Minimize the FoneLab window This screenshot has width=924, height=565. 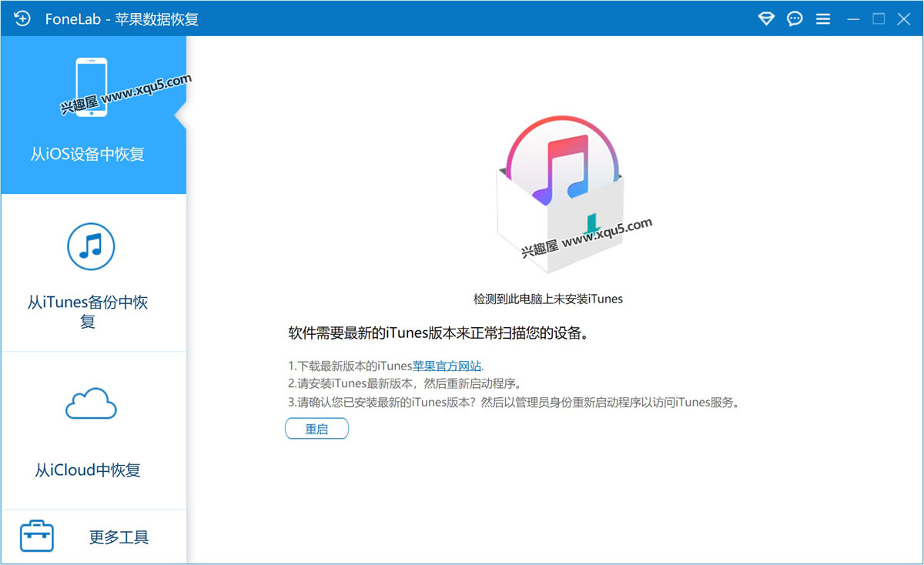(852, 18)
